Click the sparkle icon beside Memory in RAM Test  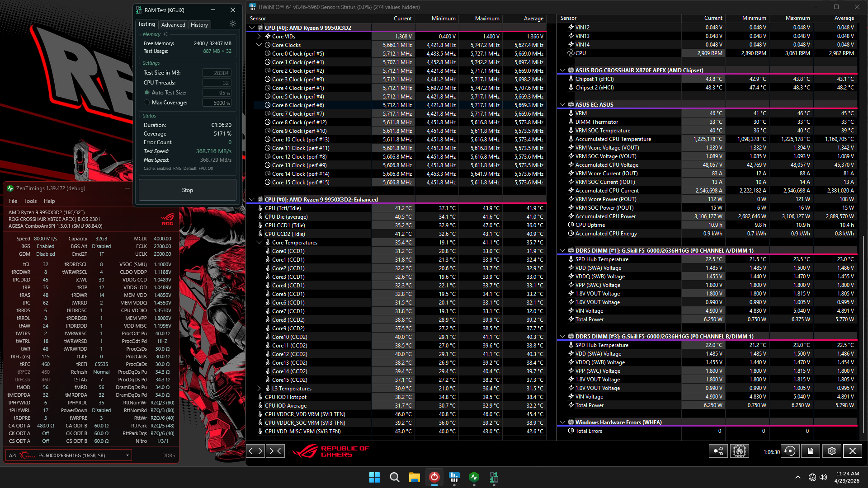pyautogui.click(x=165, y=34)
